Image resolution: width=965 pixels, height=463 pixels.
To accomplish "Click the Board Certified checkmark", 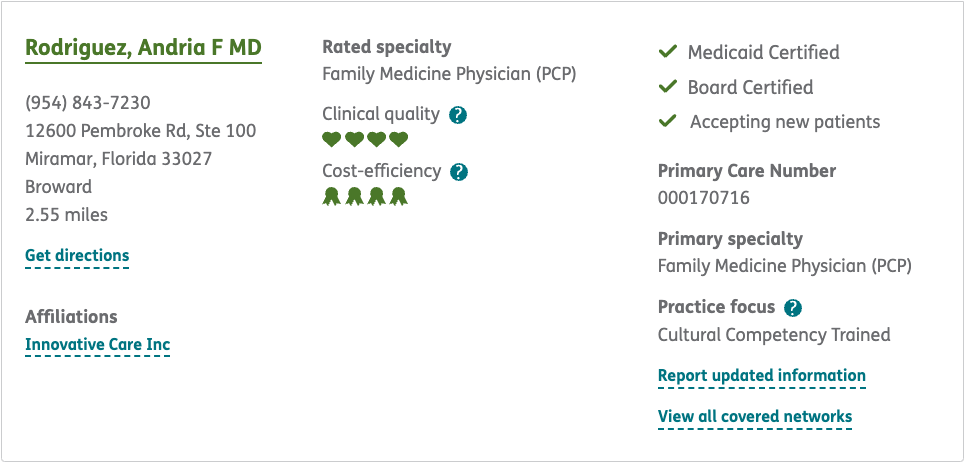I will point(668,87).
